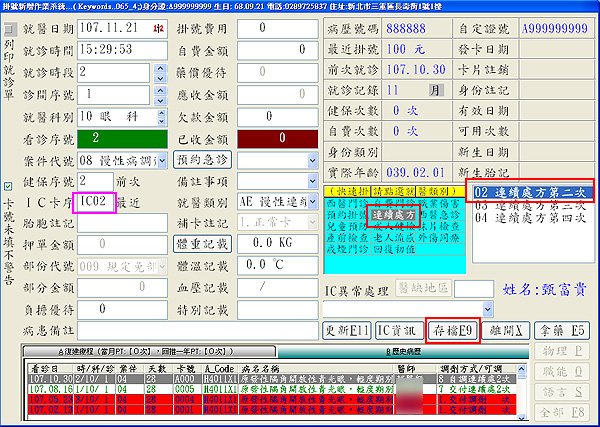Toggle the 列印就診單 checkbox

[9, 29]
